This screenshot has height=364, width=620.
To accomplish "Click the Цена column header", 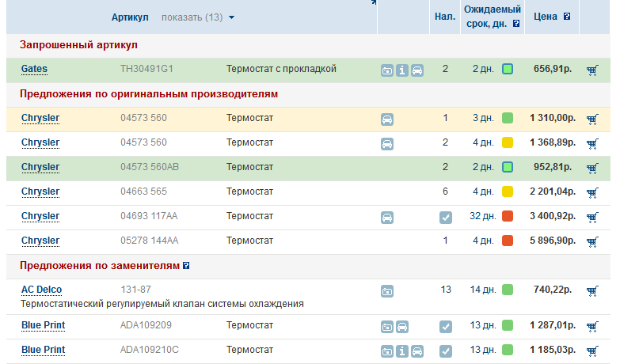I will 546,17.
